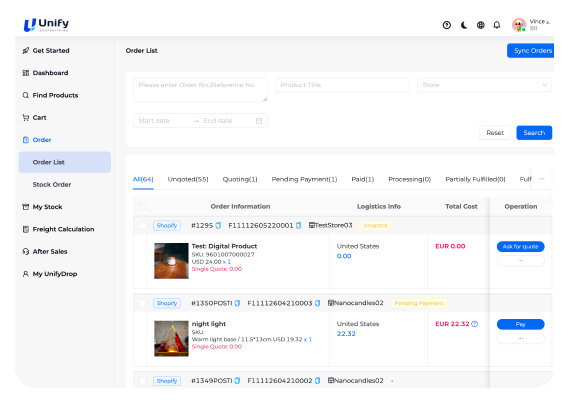Click Ask for quote button

520,247
